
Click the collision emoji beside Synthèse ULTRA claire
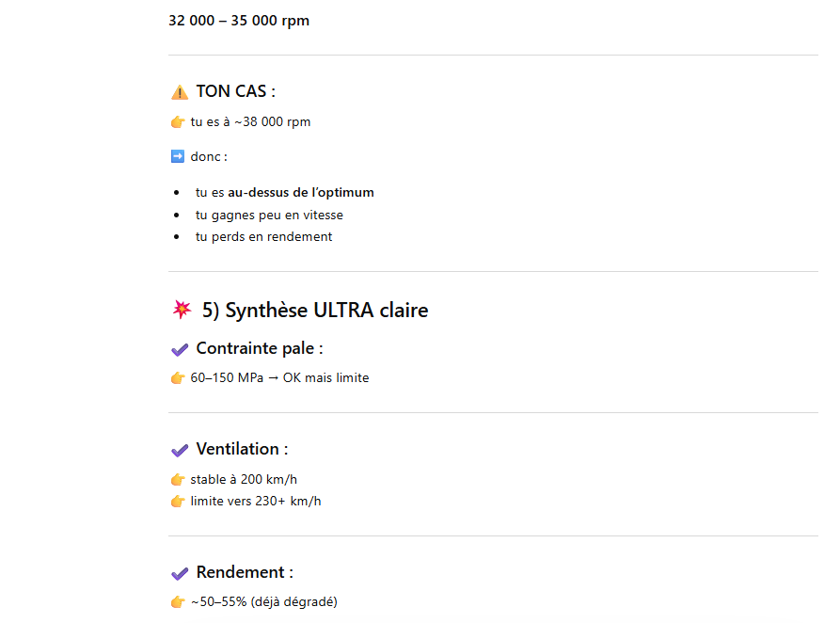(x=182, y=310)
